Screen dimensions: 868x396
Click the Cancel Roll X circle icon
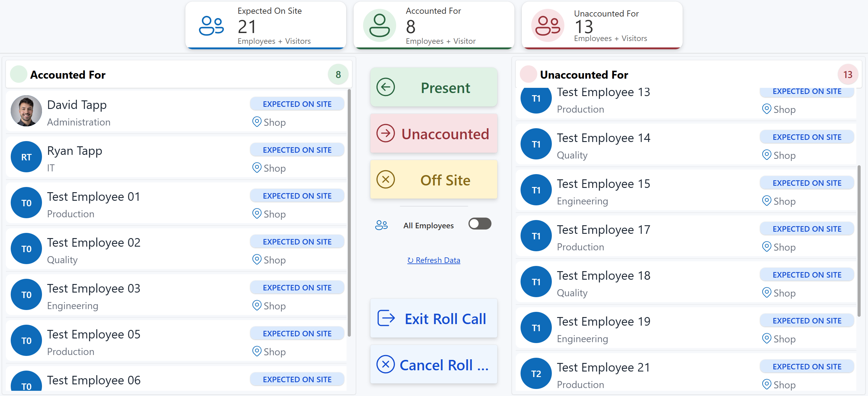(385, 364)
